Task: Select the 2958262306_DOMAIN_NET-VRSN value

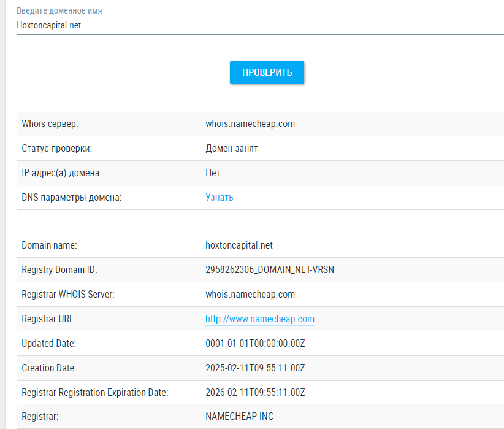Action: pyautogui.click(x=270, y=269)
